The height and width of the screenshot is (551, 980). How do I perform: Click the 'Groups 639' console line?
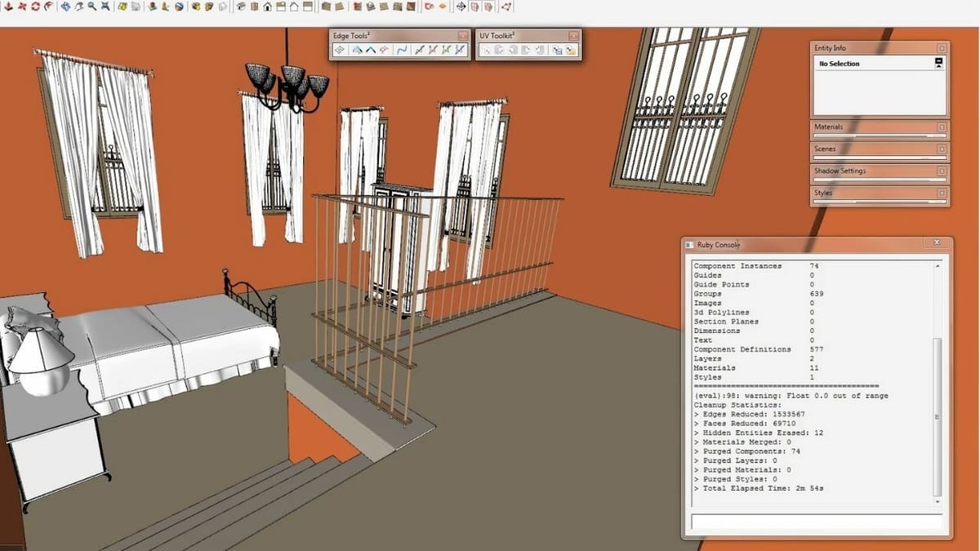point(759,294)
